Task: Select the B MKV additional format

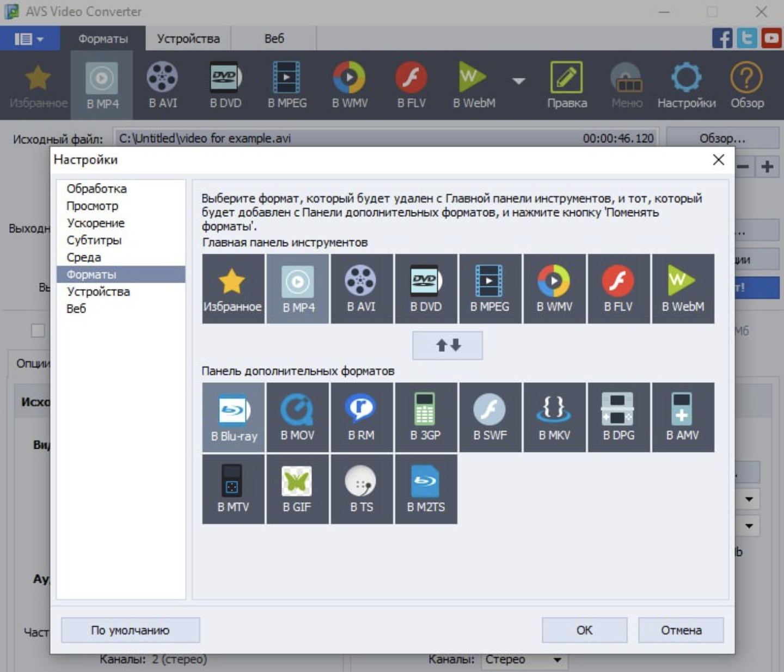Action: point(554,417)
